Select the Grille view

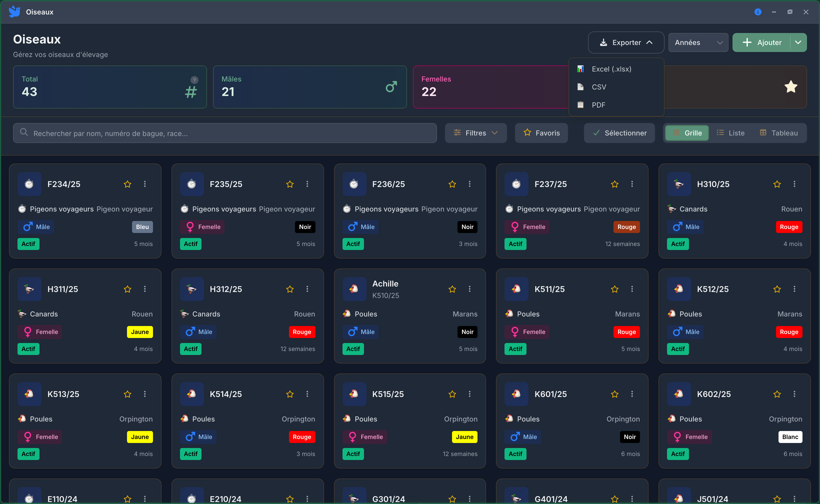[x=687, y=133]
